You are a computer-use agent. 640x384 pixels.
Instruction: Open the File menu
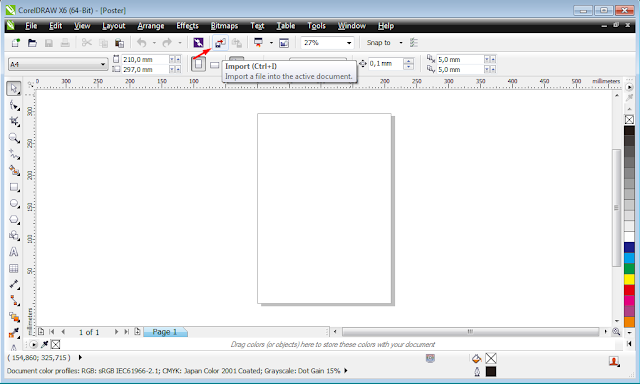[x=31, y=26]
